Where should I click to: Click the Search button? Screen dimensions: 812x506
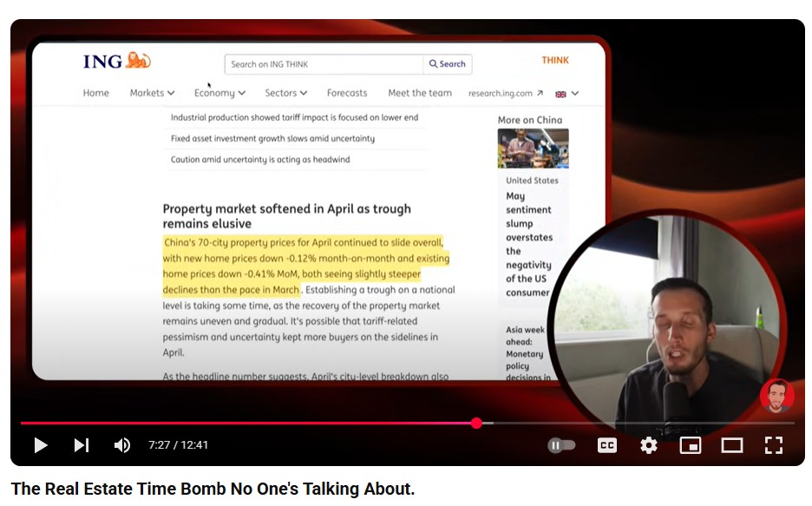[x=448, y=64]
